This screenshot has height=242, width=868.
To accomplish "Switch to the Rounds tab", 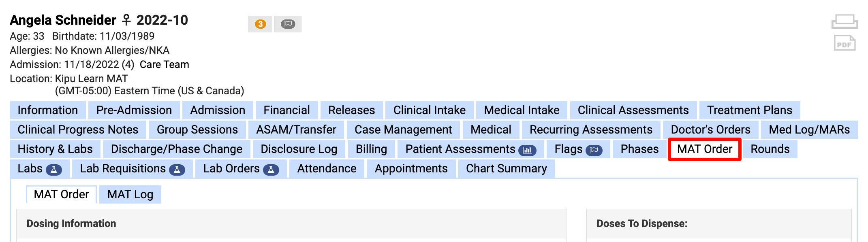I will pos(770,149).
